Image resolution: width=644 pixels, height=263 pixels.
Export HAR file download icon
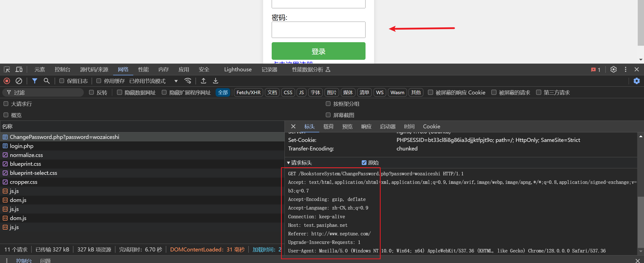(x=216, y=81)
